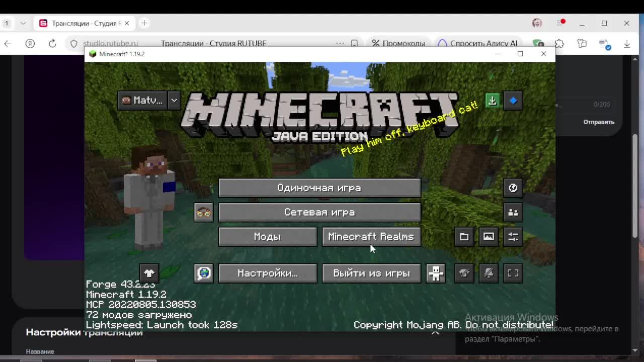
Task: Open a new browser tab
Action: pos(144,23)
